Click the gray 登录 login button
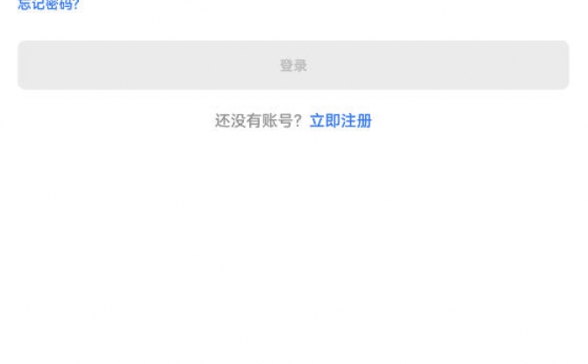Screen dimensions: 588x364 [293, 65]
